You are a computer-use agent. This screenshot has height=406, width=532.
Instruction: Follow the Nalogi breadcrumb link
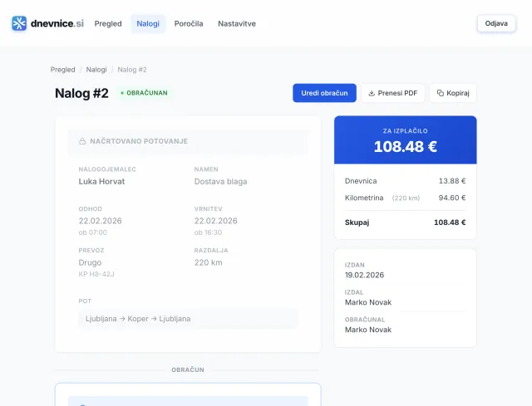(x=96, y=70)
